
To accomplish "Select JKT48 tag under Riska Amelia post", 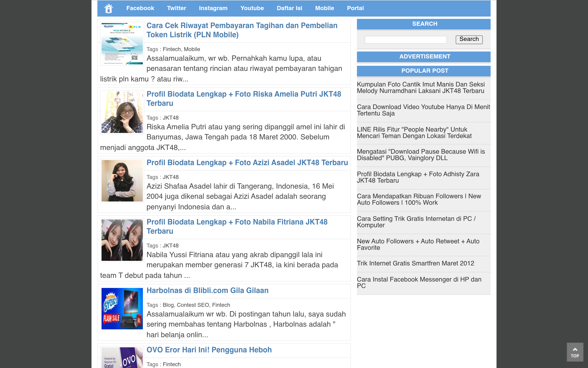I will point(171,118).
